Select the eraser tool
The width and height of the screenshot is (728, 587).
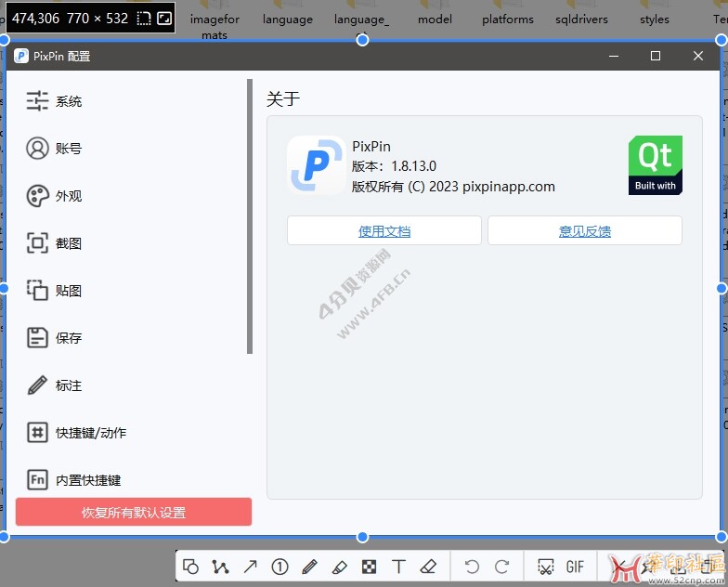click(428, 567)
